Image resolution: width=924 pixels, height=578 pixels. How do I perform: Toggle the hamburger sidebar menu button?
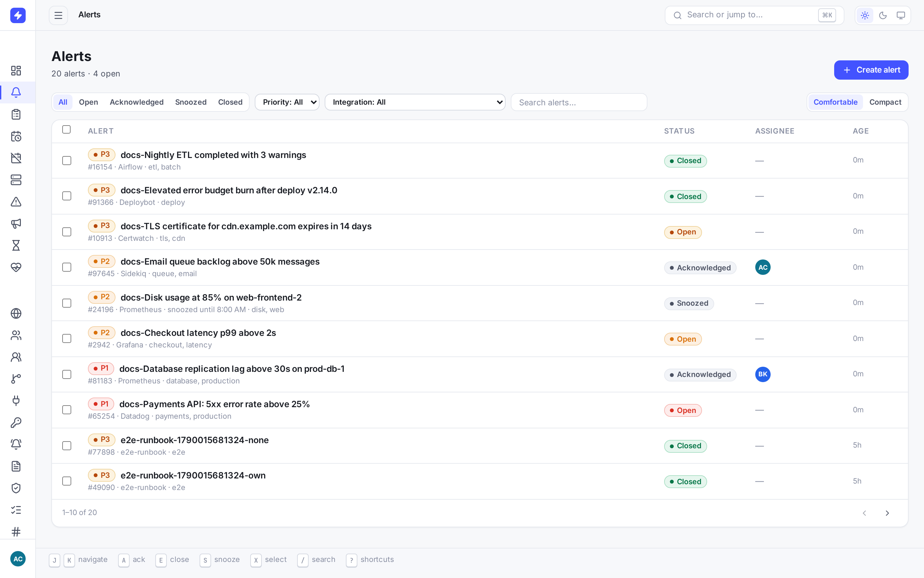pos(58,15)
